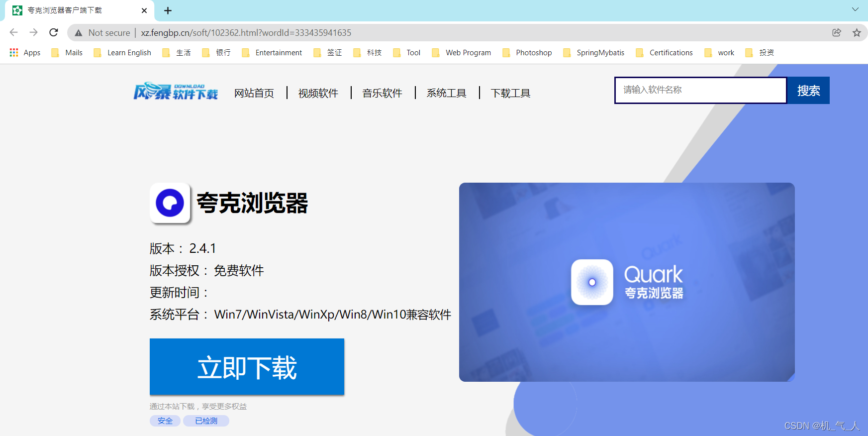Click the browser forward arrow
The image size is (868, 436).
pyautogui.click(x=33, y=32)
